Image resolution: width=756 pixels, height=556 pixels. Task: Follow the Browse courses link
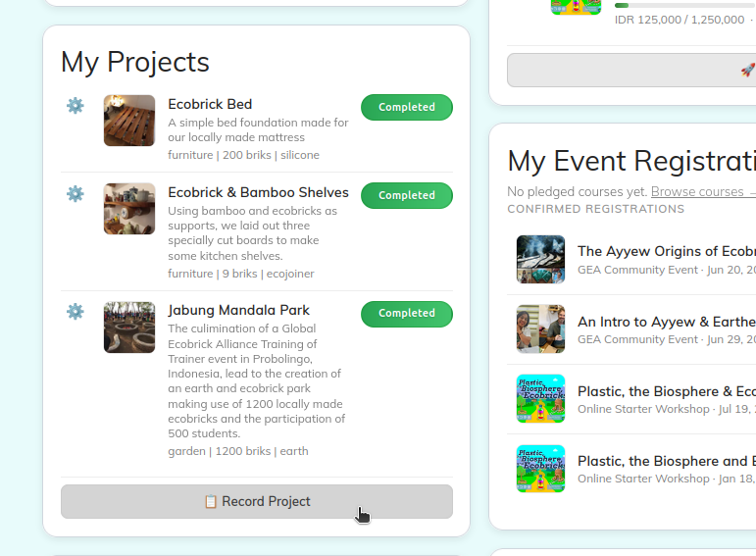pos(697,191)
